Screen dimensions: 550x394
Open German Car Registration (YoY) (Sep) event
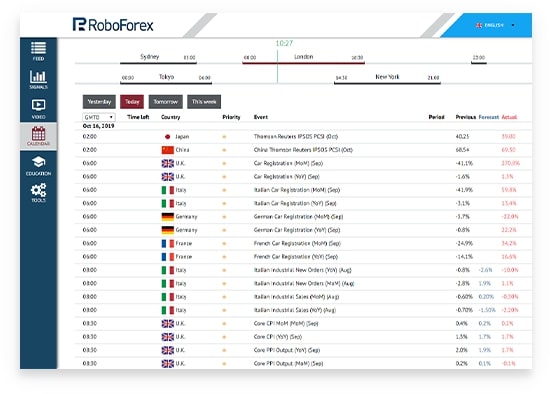click(x=297, y=230)
